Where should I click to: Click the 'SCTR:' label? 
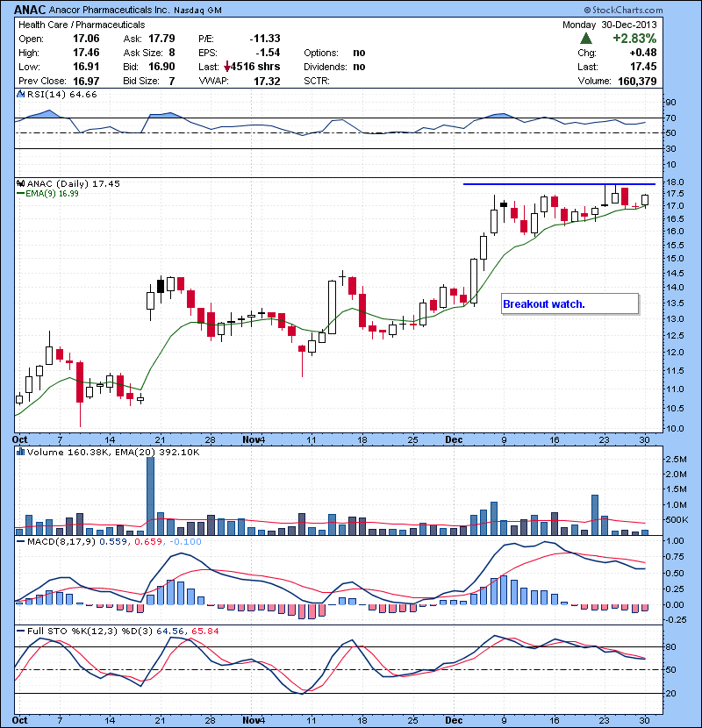click(x=317, y=82)
